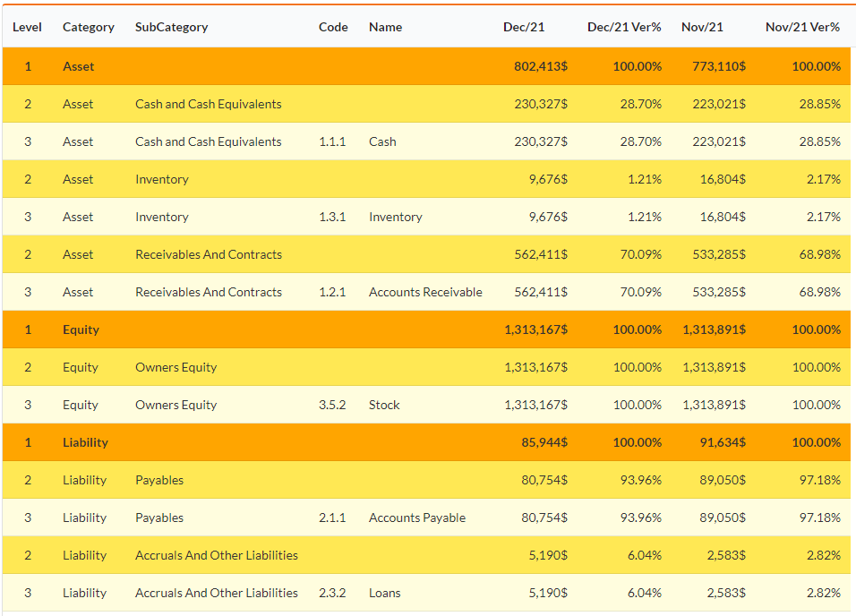Click the Dec/21 Ver% column header

tap(624, 27)
